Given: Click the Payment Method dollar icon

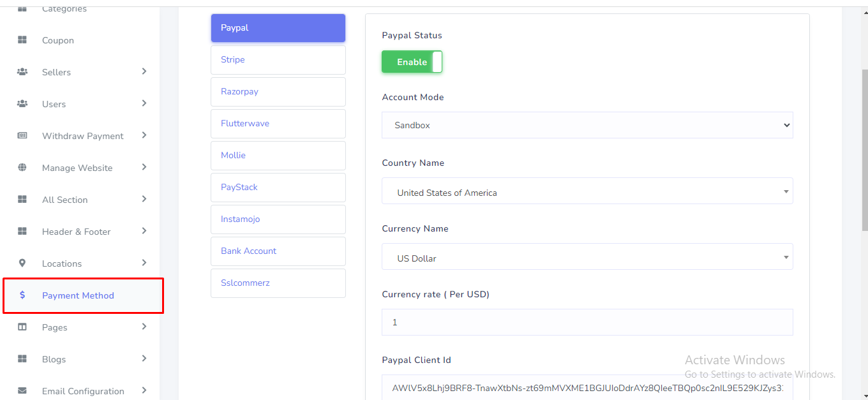Looking at the screenshot, I should (x=22, y=295).
